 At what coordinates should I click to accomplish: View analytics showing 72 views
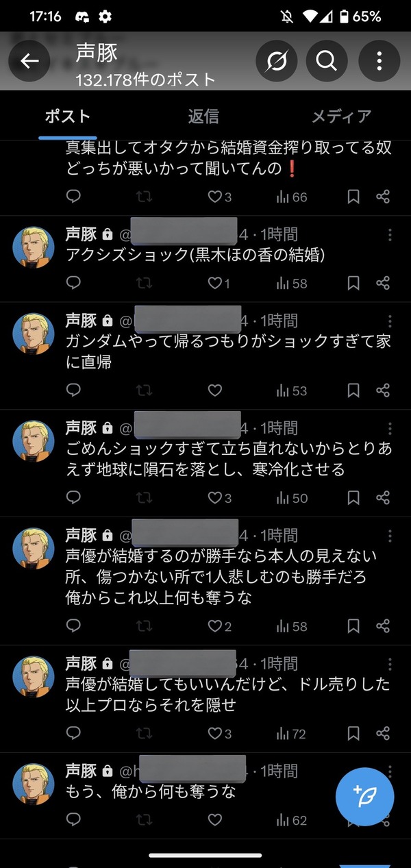coord(291,734)
